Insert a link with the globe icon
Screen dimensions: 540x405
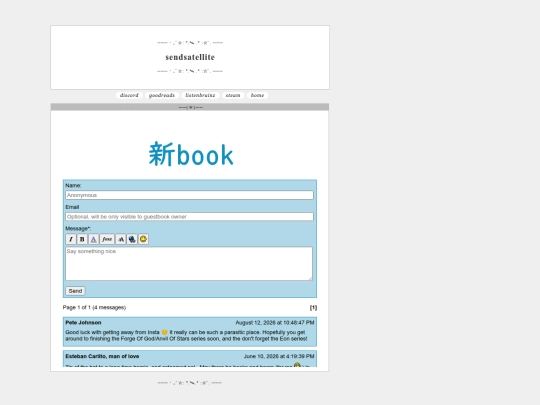(x=132, y=239)
